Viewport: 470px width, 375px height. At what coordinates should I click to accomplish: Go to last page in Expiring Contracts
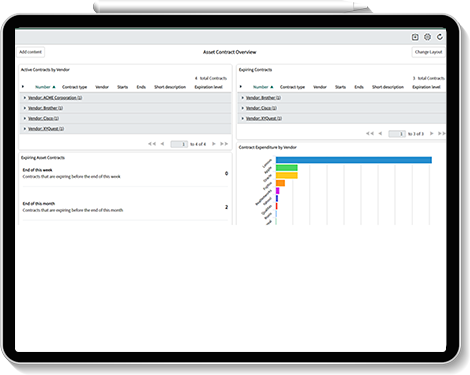(442, 134)
